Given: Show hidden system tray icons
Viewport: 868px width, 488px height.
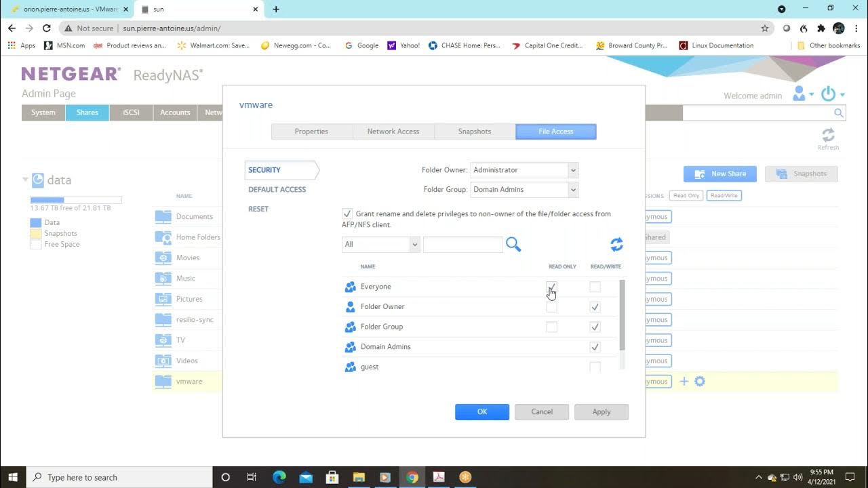Looking at the screenshot, I should 759,477.
